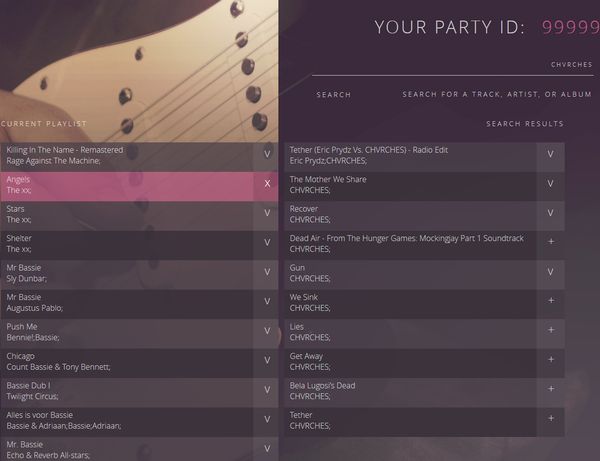This screenshot has width=600, height=461.
Task: Vote for Mr Bassie by Augustus Pablo
Action: [x=266, y=301]
